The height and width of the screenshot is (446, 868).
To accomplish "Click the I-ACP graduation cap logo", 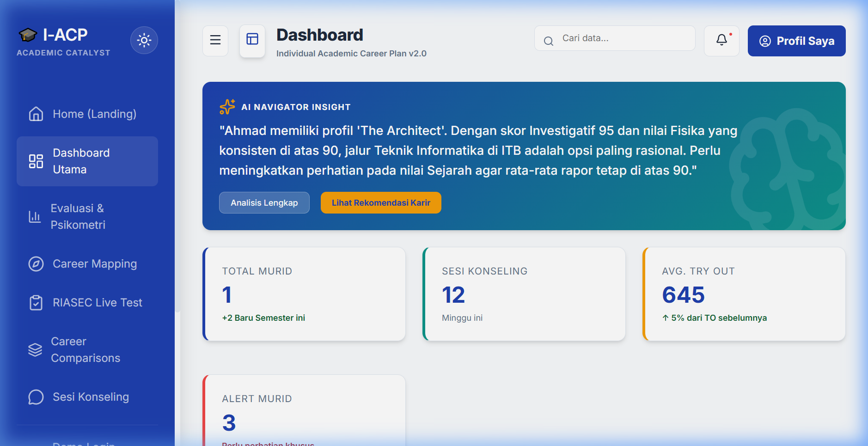I will [28, 34].
